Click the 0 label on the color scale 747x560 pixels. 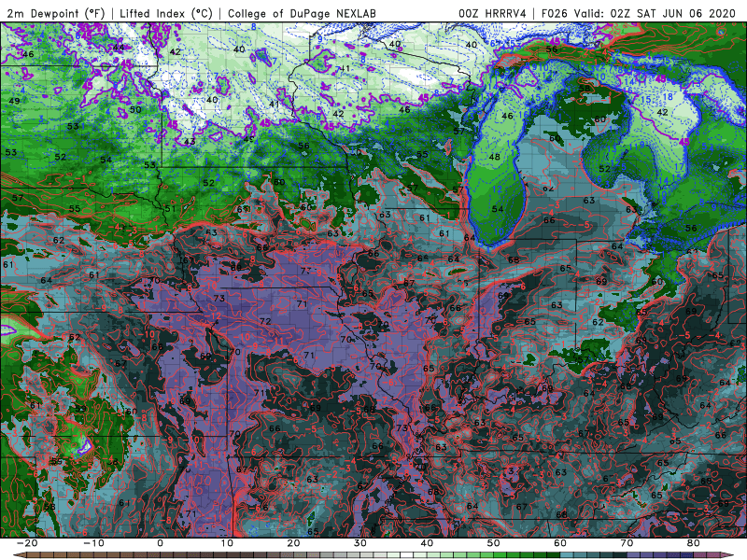160,543
